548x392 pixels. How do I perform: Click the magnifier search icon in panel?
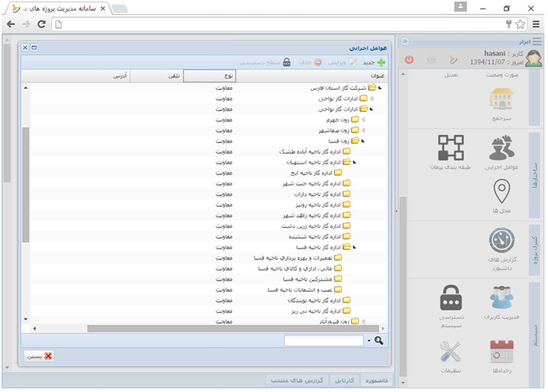tap(379, 341)
